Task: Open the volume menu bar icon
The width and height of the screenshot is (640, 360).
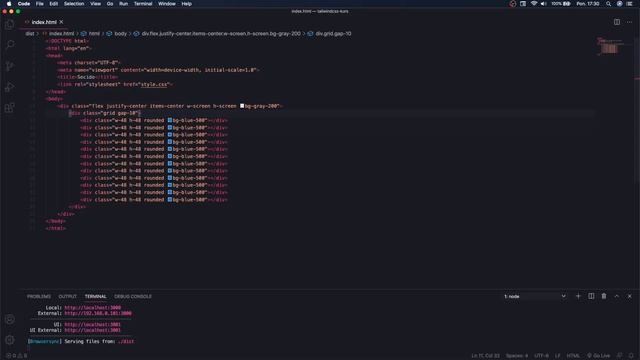Action: click(x=544, y=4)
